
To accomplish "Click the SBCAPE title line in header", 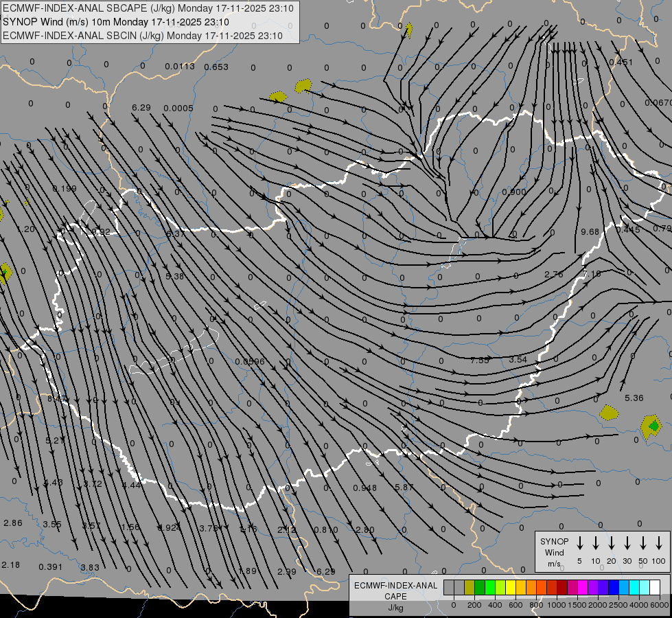I will (x=148, y=8).
